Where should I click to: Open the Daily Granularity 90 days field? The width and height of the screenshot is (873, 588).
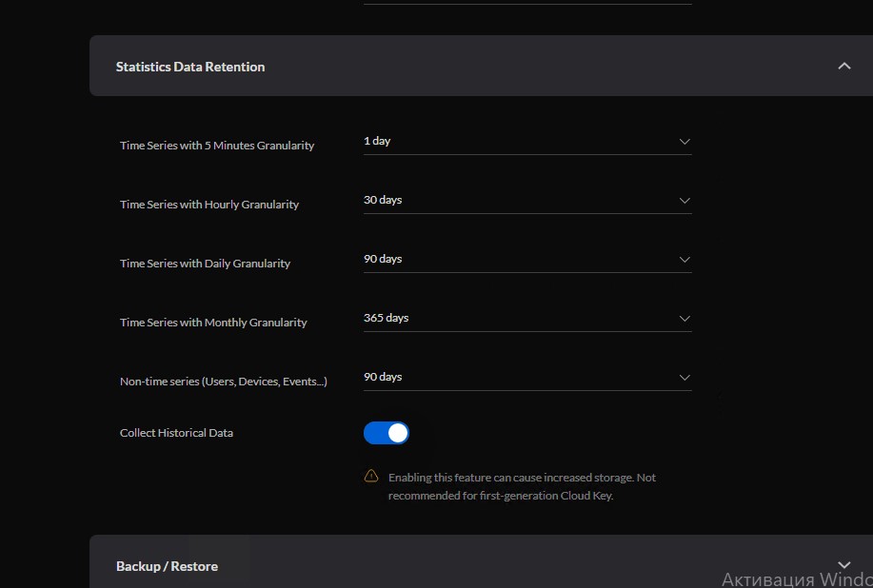[x=527, y=260]
